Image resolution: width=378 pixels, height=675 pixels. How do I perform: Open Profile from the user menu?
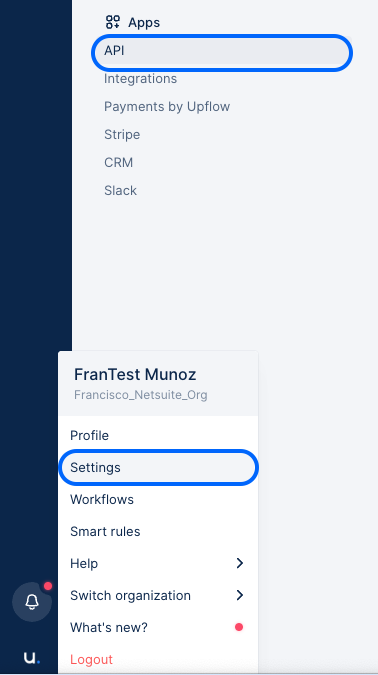coord(158,435)
